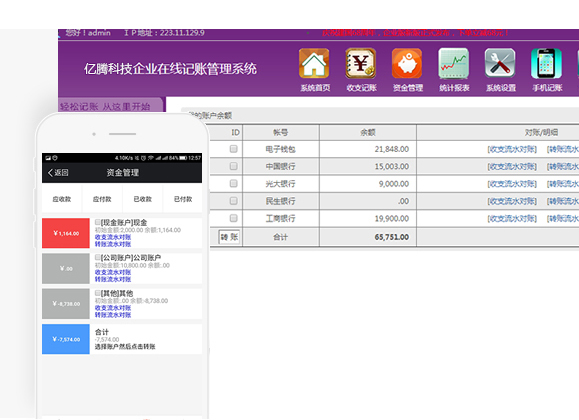This screenshot has width=579, height=420.
Task: Switch to the 已收款 tab on phone
Action: pos(143,199)
